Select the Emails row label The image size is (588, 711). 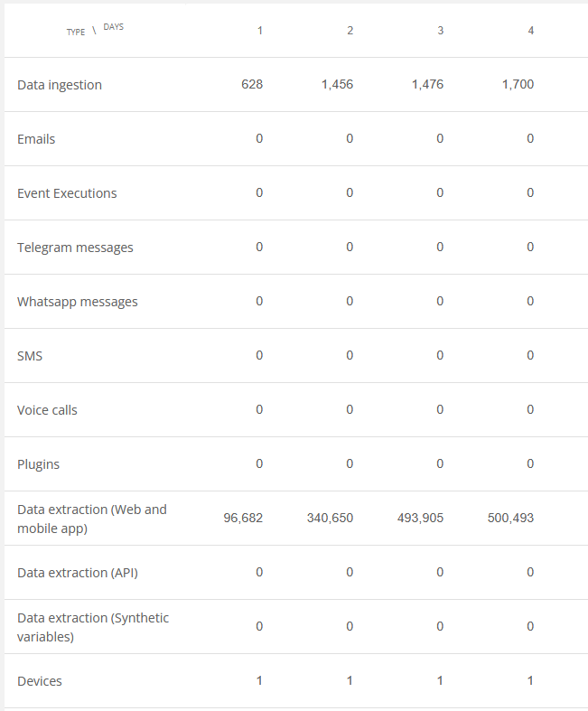click(36, 139)
